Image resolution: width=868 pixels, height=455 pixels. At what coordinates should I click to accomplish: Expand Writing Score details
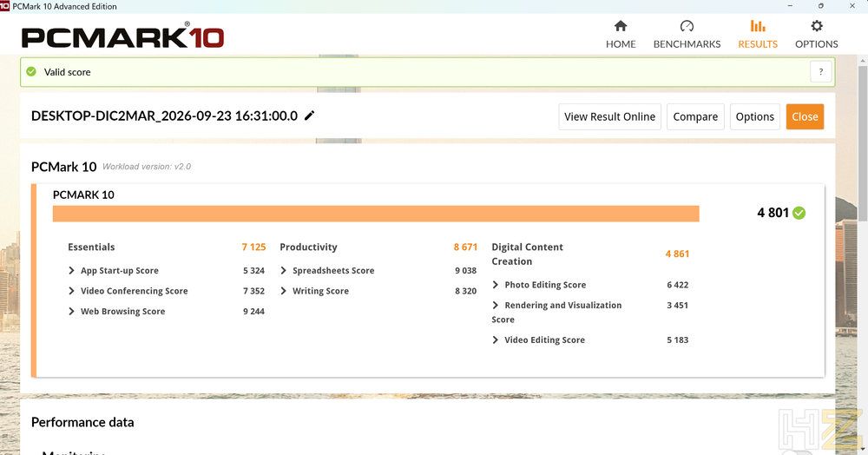[284, 291]
